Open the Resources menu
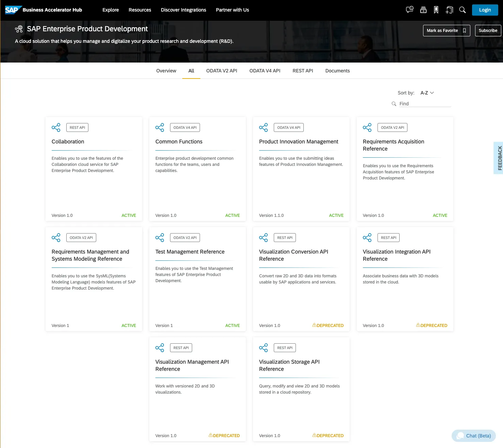The image size is (503, 448). (140, 10)
